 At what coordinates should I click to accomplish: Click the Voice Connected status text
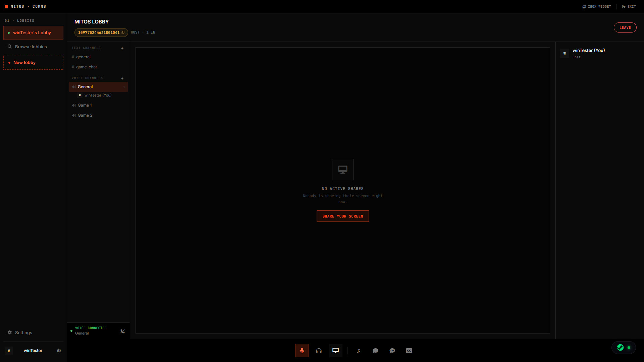click(91, 328)
